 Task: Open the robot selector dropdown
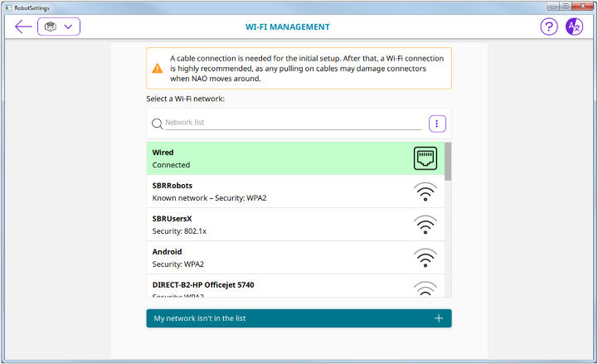point(59,27)
